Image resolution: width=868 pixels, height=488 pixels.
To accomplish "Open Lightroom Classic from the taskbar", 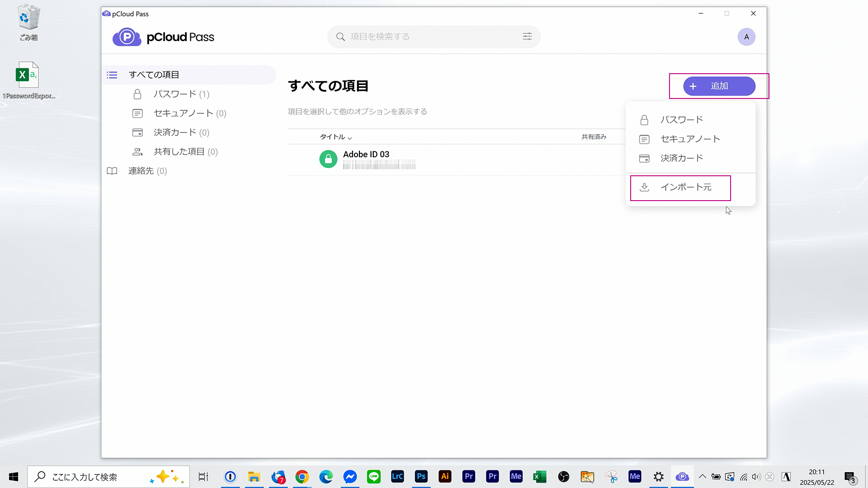I will click(397, 477).
